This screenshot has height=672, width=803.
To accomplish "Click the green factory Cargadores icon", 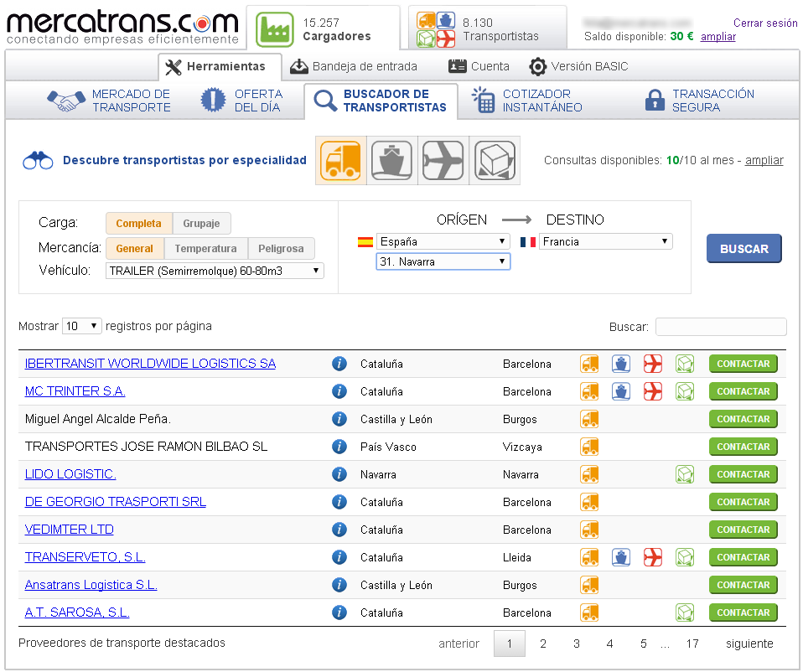I will (275, 29).
